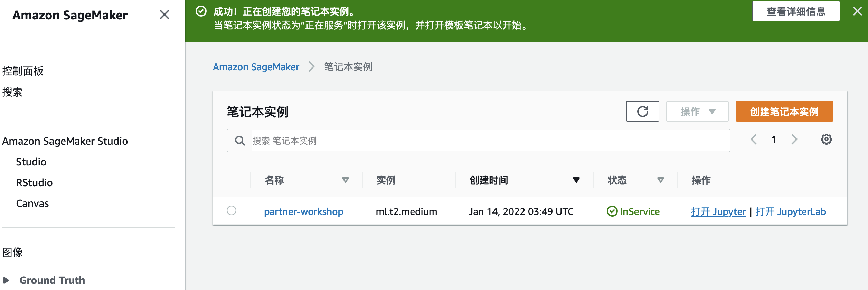868x290 pixels.
Task: Sort table by 名称 column
Action: click(x=345, y=180)
